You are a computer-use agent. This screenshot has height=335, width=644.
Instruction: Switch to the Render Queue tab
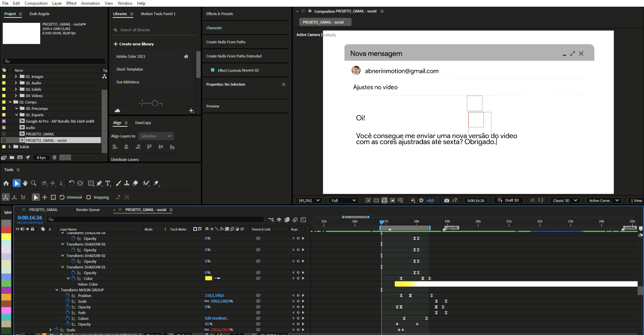88,210
